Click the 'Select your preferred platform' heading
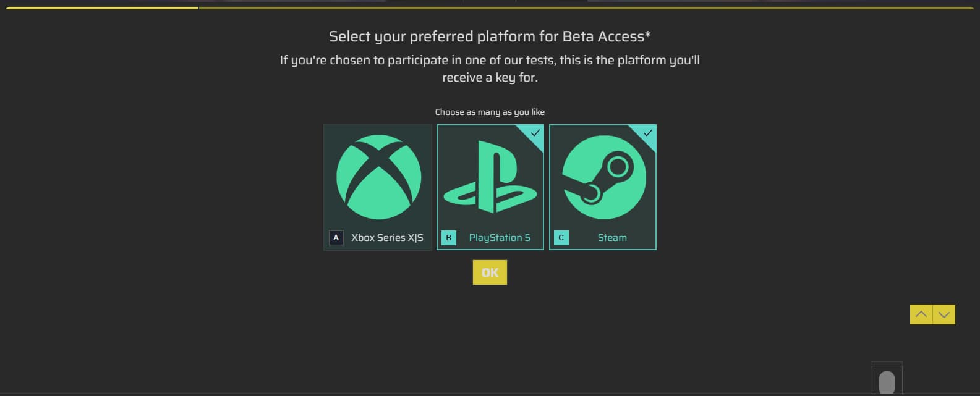 click(490, 36)
